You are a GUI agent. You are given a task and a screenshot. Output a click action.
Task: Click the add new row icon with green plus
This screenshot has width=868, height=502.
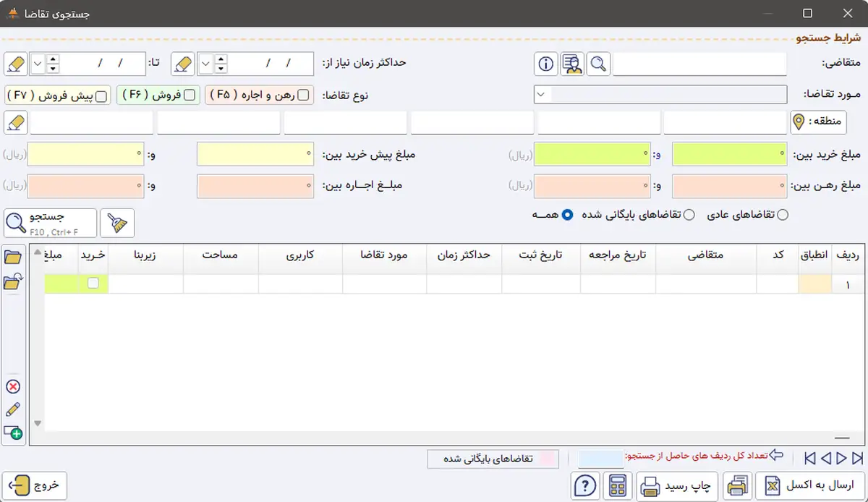[13, 433]
